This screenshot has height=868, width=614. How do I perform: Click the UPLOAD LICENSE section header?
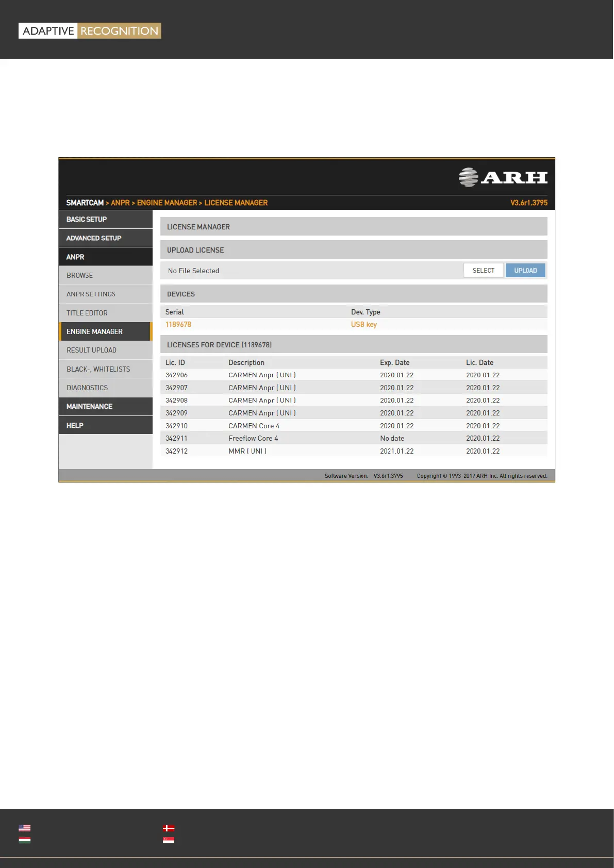(354, 250)
